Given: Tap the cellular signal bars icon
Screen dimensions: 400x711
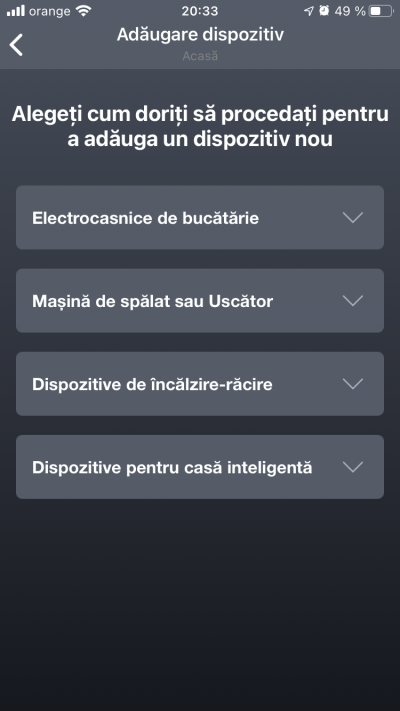Looking at the screenshot, I should pos(16,11).
